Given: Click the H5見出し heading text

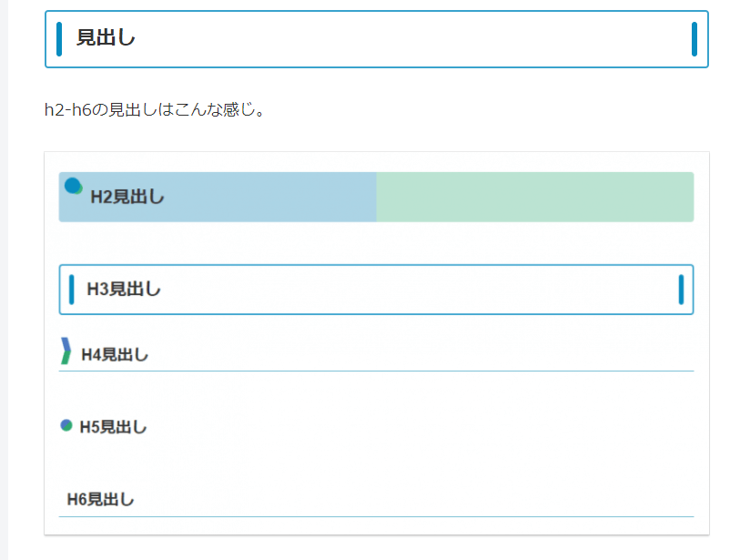Looking at the screenshot, I should (x=113, y=427).
